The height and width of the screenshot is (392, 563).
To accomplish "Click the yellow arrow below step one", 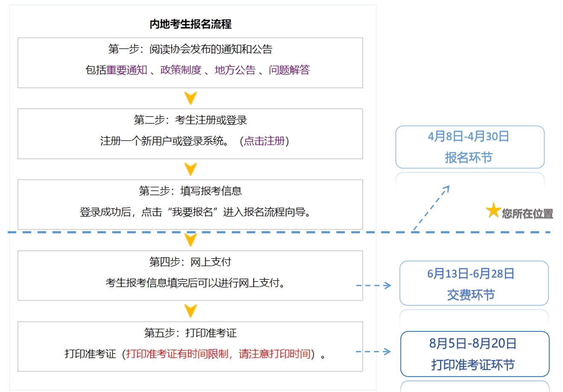I will (x=190, y=98).
